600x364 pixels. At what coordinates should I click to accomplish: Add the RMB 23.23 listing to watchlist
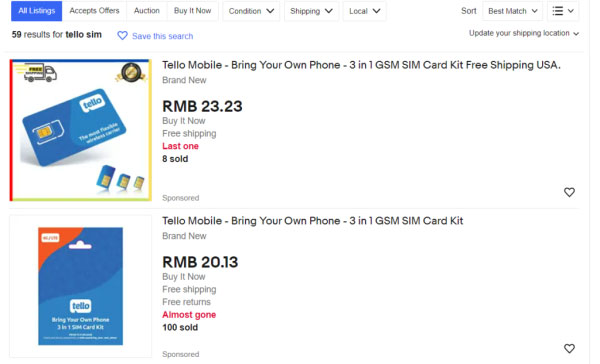tap(569, 192)
